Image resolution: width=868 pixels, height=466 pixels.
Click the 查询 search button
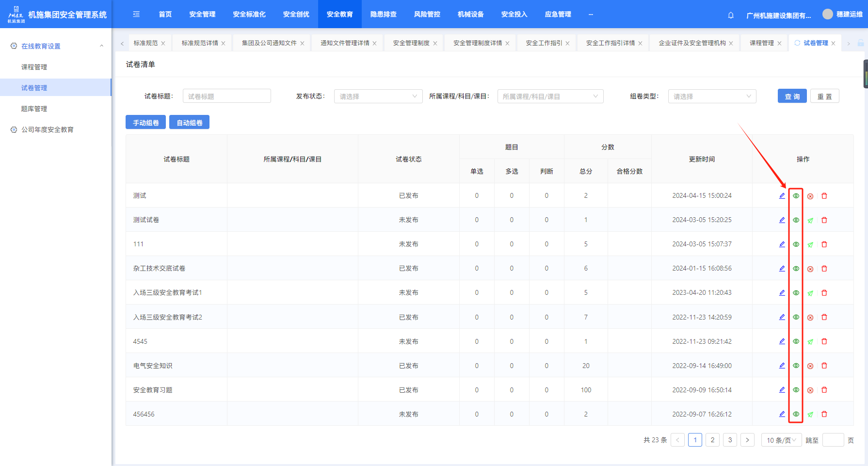[x=792, y=96]
